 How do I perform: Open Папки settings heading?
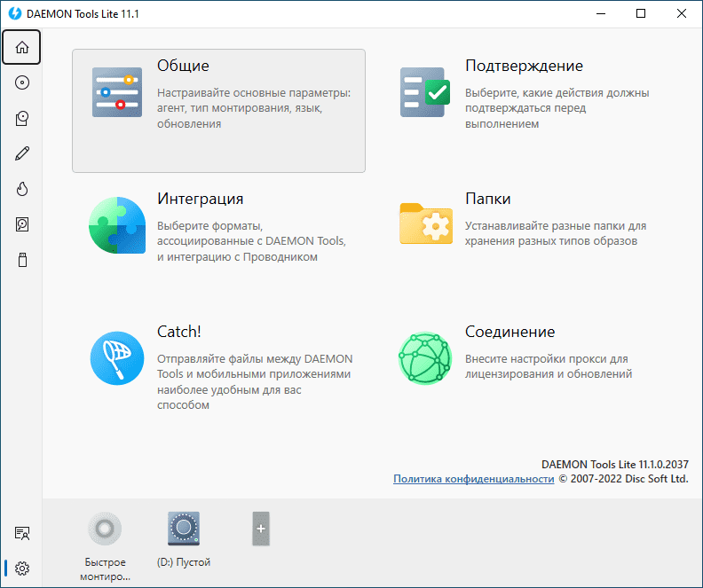click(488, 199)
